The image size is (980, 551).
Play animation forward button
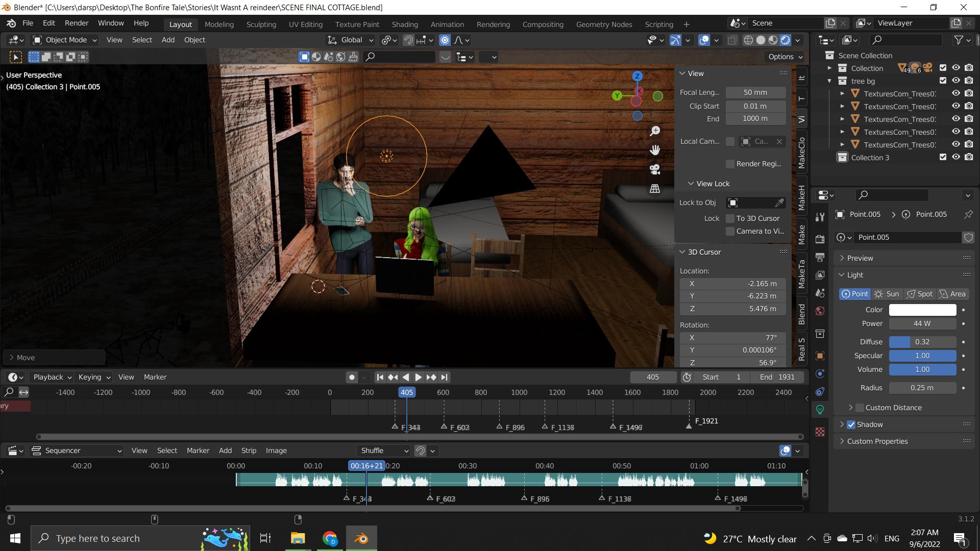pyautogui.click(x=418, y=378)
